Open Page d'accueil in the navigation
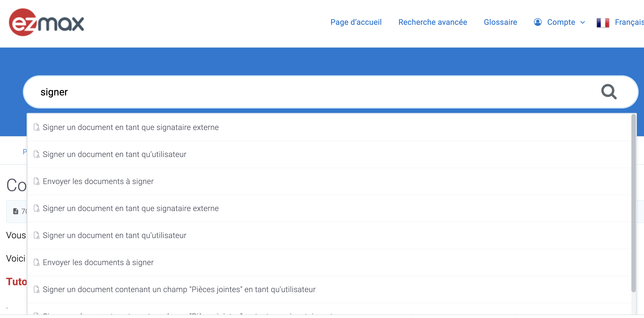The width and height of the screenshot is (644, 318). point(356,22)
